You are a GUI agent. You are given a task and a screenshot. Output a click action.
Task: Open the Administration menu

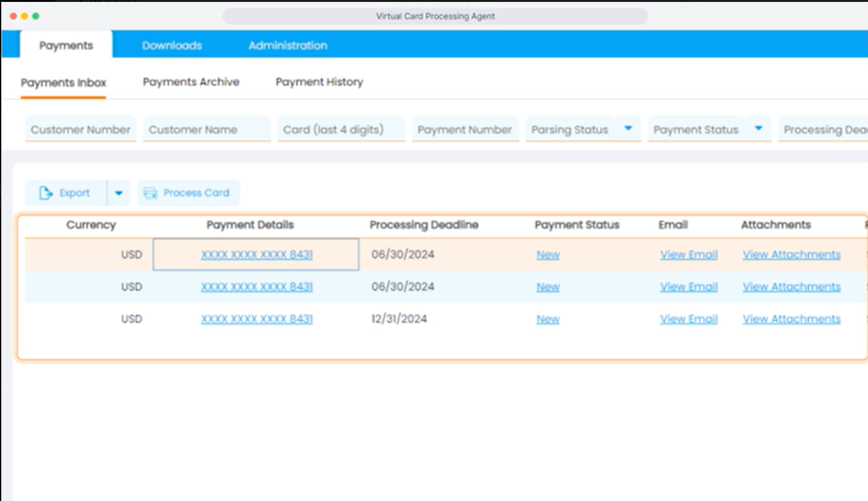pyautogui.click(x=287, y=45)
